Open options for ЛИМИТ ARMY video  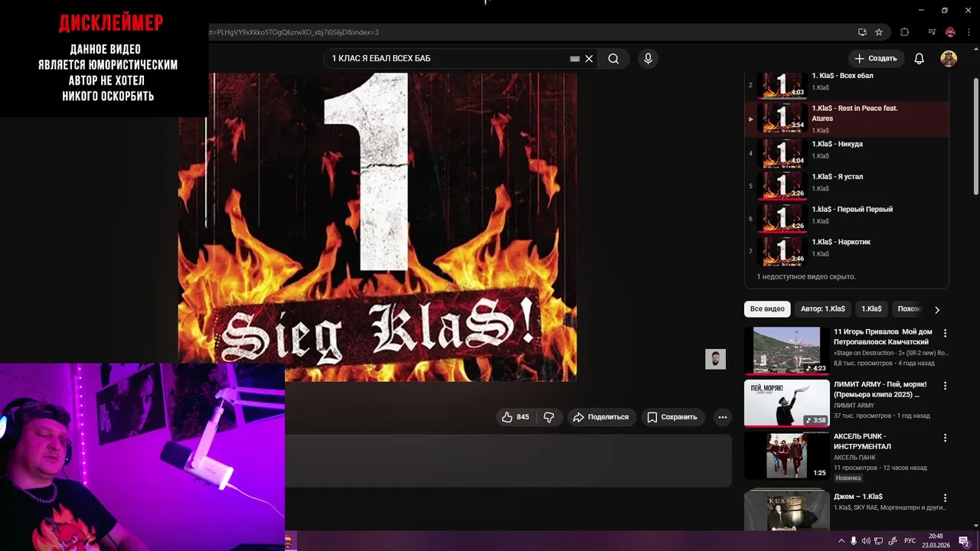coord(945,386)
